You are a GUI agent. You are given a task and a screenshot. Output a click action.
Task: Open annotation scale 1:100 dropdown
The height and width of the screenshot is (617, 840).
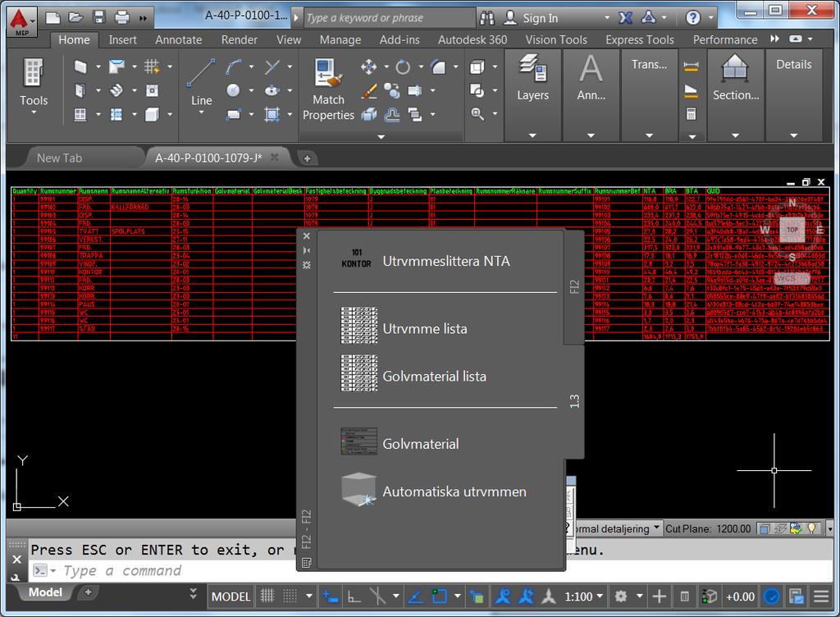[x=583, y=596]
